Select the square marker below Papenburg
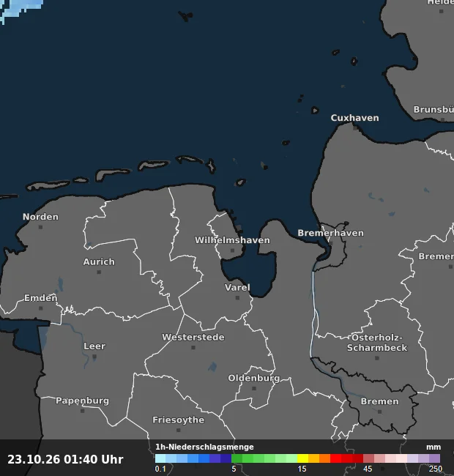 point(82,411)
